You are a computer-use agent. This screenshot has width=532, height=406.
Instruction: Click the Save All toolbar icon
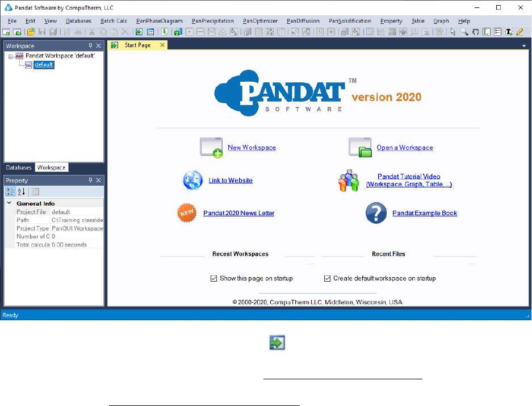[x=53, y=32]
